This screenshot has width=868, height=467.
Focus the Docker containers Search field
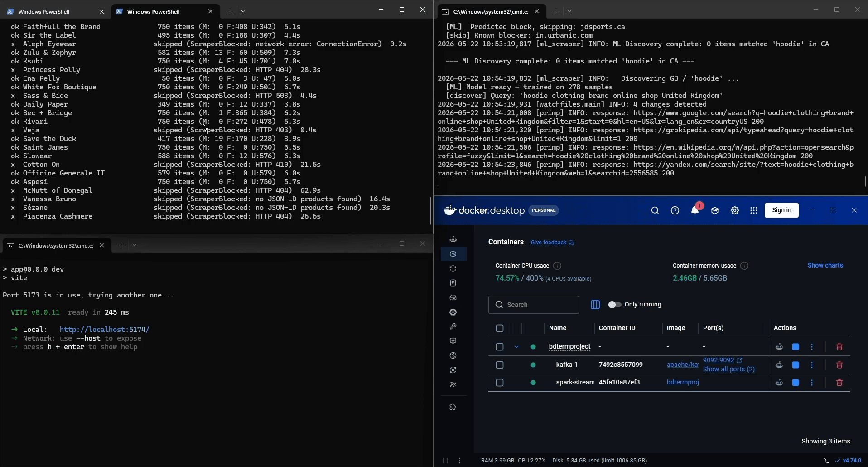(x=534, y=305)
